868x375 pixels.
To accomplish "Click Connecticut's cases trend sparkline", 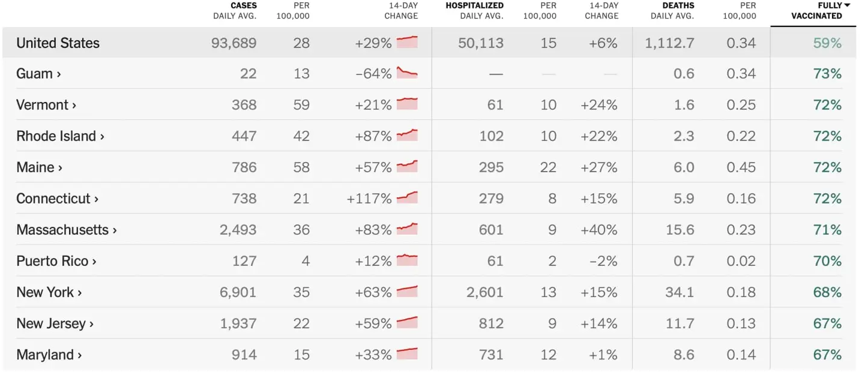I will (x=407, y=197).
